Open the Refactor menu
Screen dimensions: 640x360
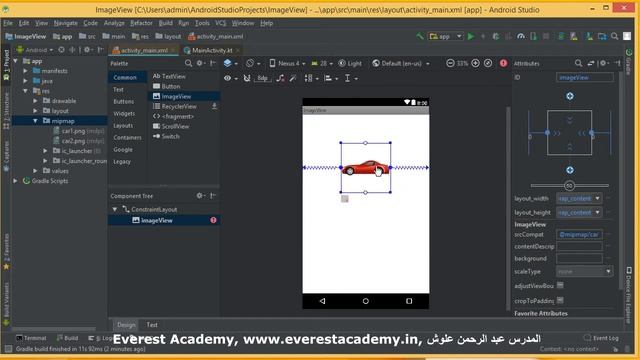141,23
